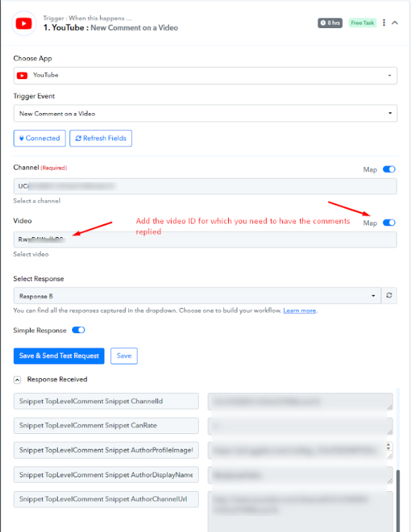Toggle the Simple Response switch
Screen dimensions: 411x532
(x=78, y=330)
